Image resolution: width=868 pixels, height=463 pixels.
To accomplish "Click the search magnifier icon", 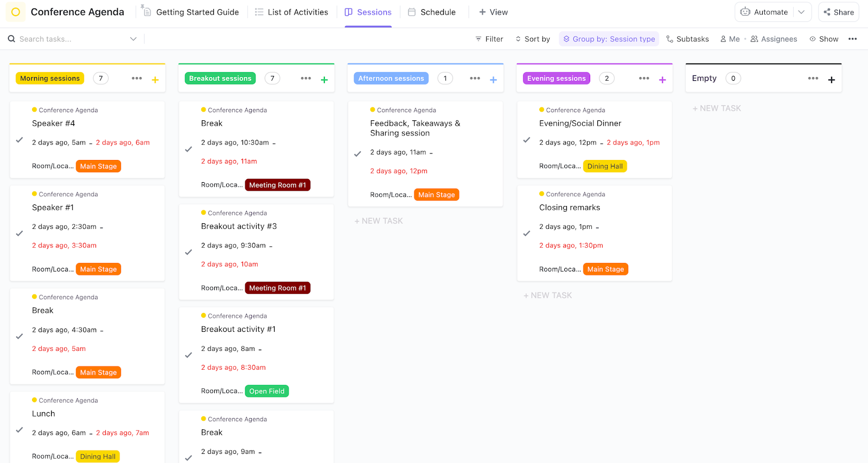I will coord(11,39).
